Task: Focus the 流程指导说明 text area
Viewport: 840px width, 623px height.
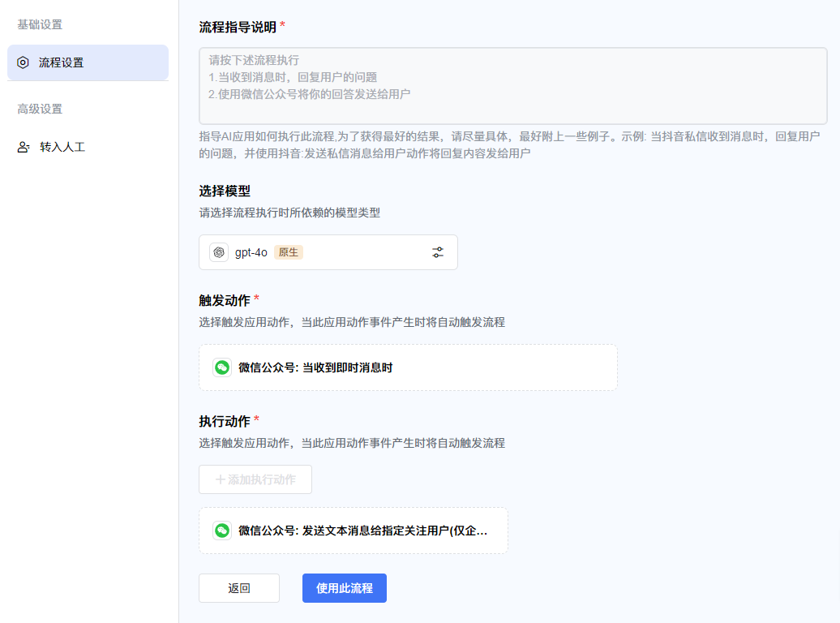Action: 512,85
